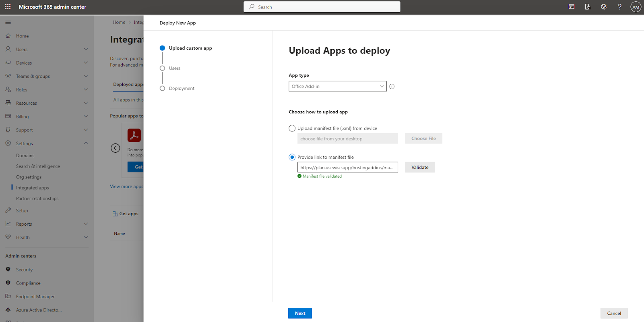
Task: Open the notifications document icon in top bar
Action: pyautogui.click(x=588, y=7)
